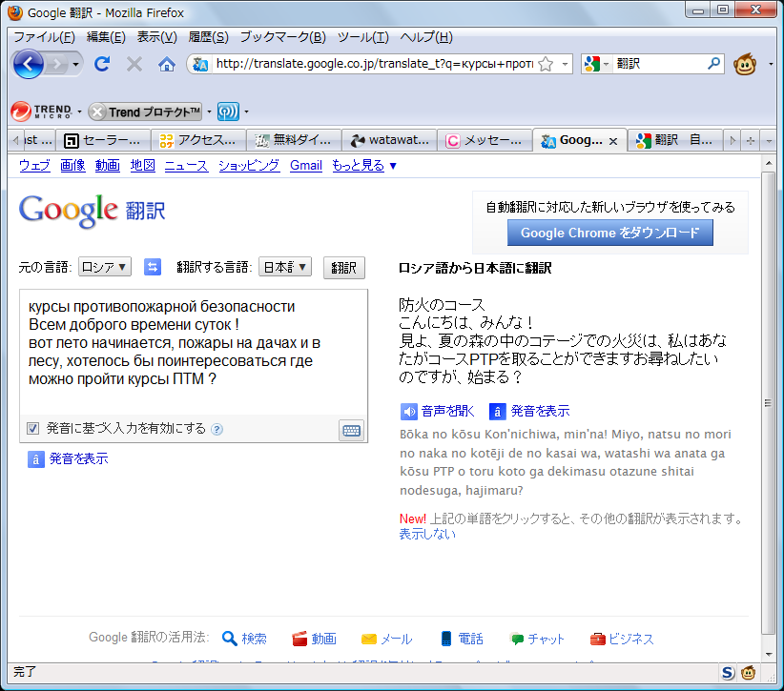Open the 履歴(S) menu

pyautogui.click(x=209, y=37)
